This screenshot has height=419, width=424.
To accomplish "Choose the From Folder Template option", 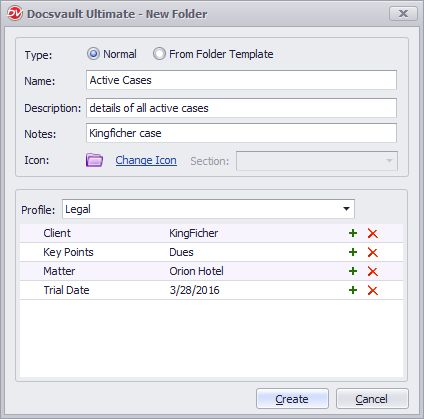I will click(159, 54).
